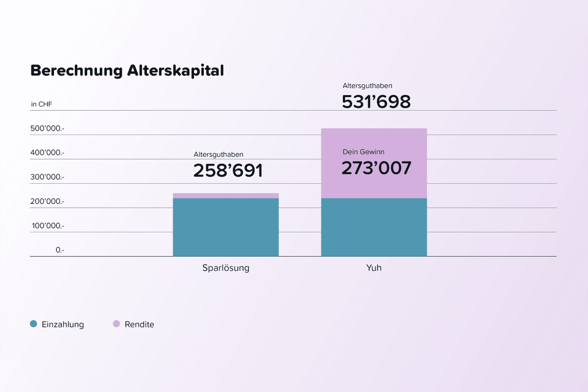Click the purple Rendite legend dot

(x=116, y=324)
